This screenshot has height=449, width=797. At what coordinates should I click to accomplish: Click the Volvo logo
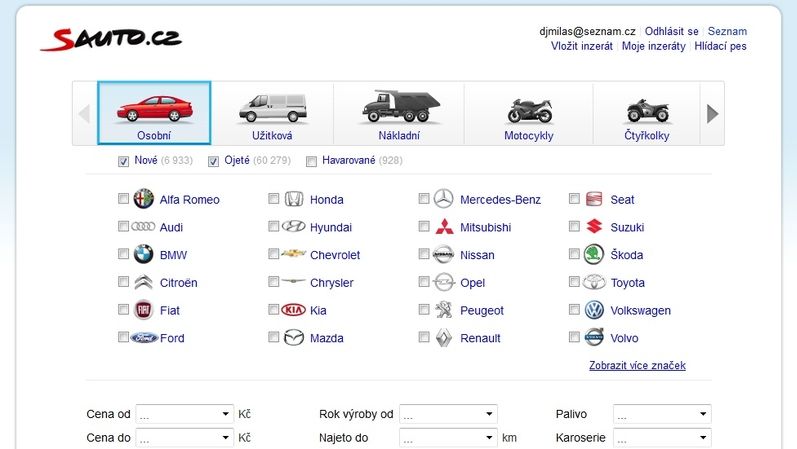594,337
